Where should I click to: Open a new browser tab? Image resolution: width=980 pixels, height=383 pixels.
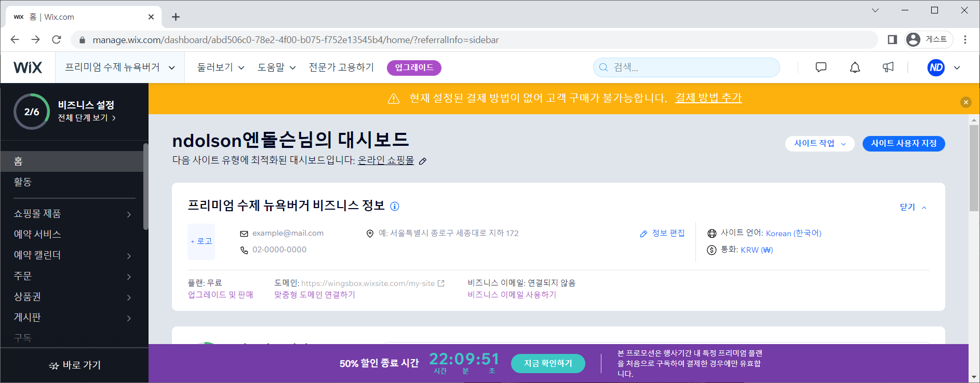tap(176, 17)
